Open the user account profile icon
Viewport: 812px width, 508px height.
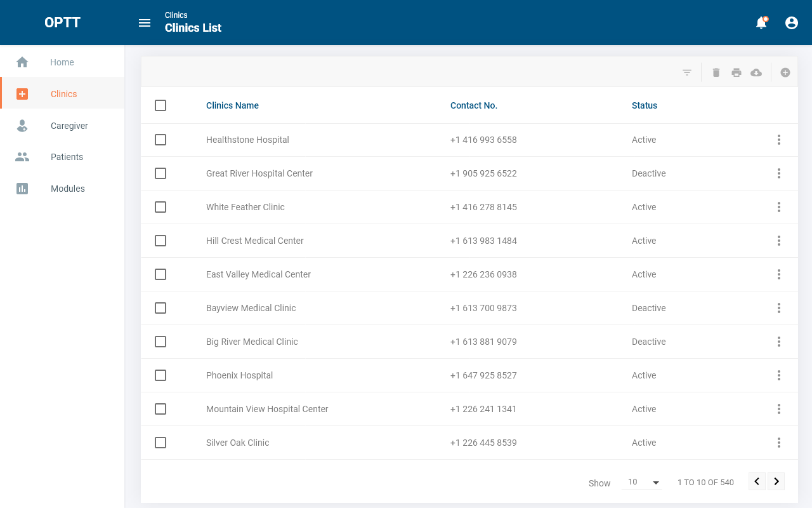point(792,23)
